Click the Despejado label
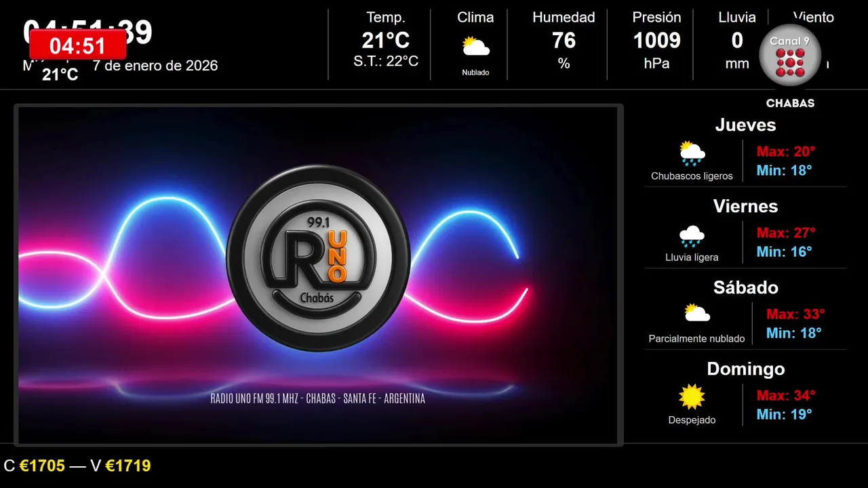Screen dimensions: 868x488 pos(692,420)
